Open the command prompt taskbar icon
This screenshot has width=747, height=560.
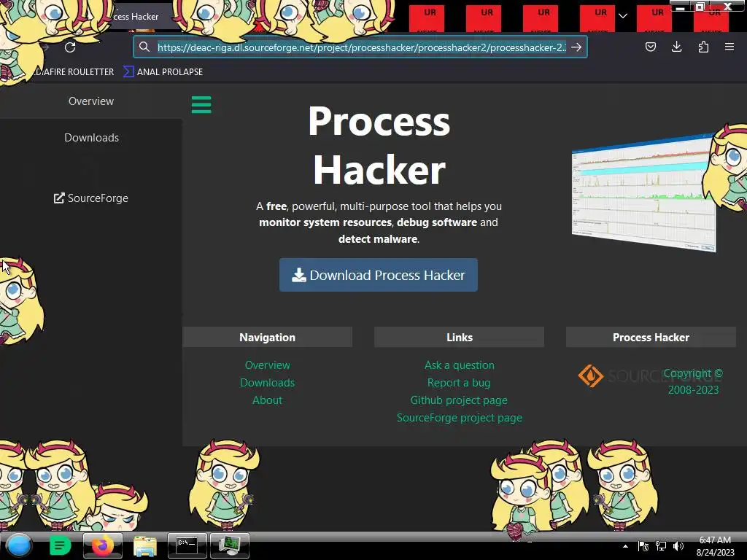187,545
